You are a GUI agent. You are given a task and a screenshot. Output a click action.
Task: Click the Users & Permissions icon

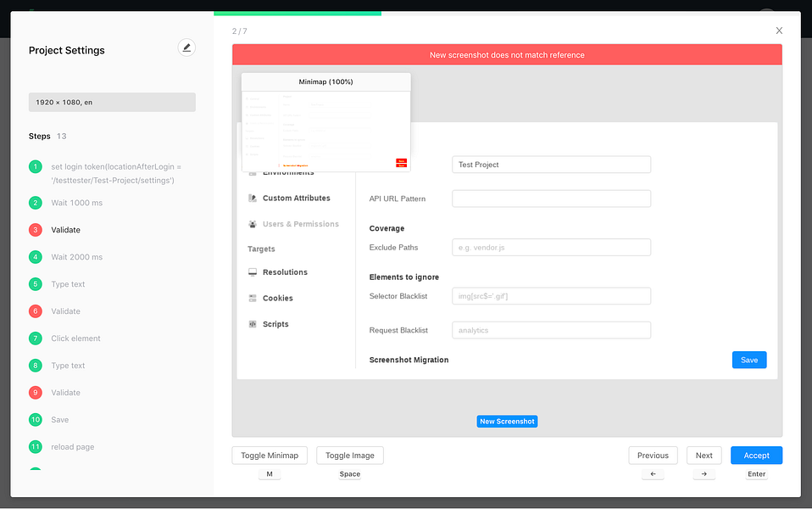pos(253,224)
